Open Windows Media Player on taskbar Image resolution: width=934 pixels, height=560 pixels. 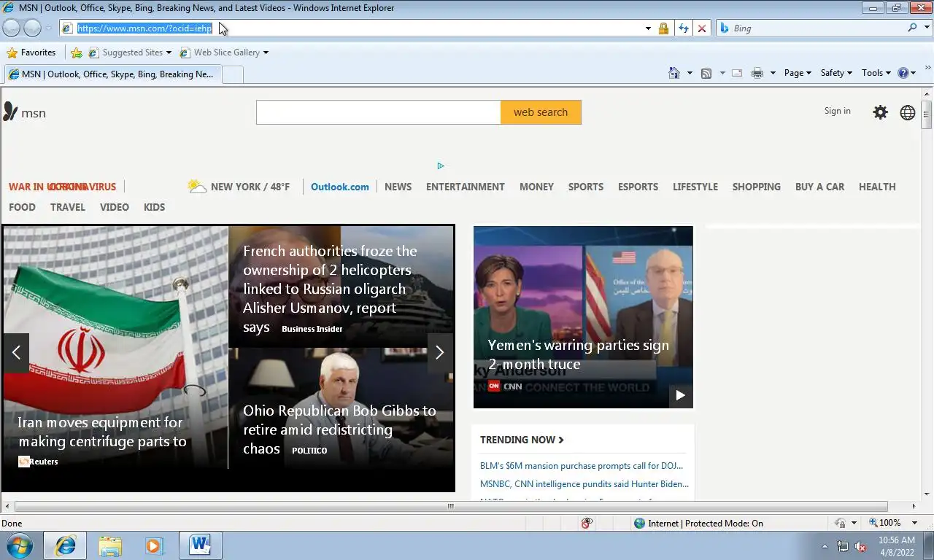[x=155, y=545]
